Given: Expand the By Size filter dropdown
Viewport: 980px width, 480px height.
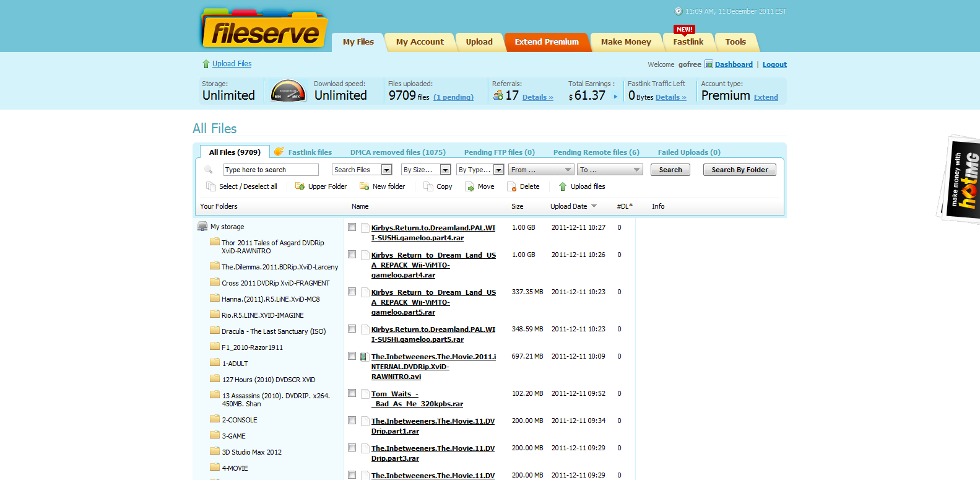Looking at the screenshot, I should (444, 170).
